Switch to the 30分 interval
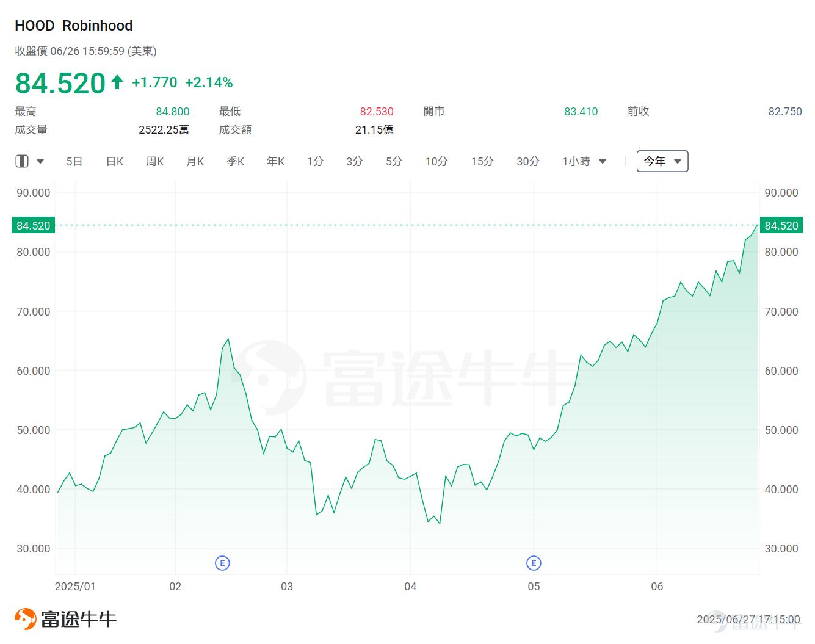The width and height of the screenshot is (815, 644). [x=528, y=161]
